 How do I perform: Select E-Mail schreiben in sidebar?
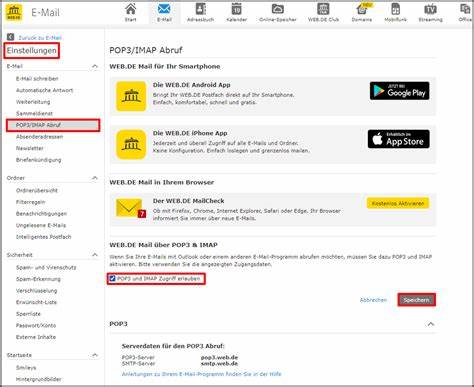[x=37, y=79]
